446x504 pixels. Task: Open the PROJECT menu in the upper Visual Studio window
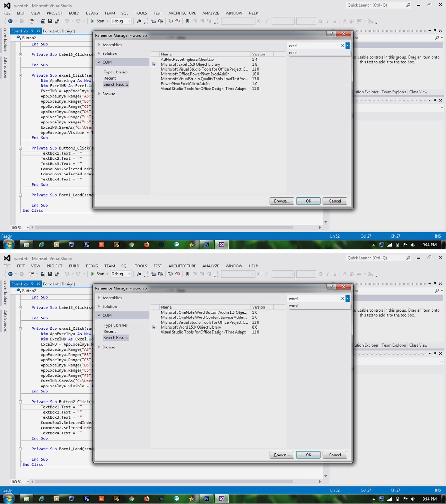tap(54, 13)
